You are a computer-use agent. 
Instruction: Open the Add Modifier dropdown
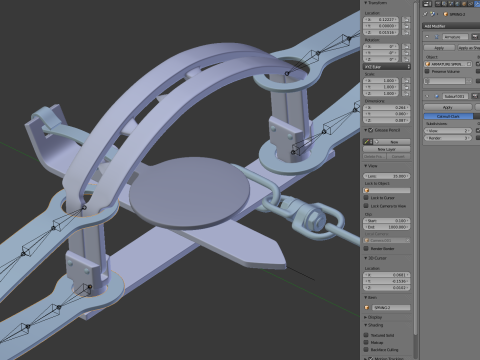click(451, 26)
